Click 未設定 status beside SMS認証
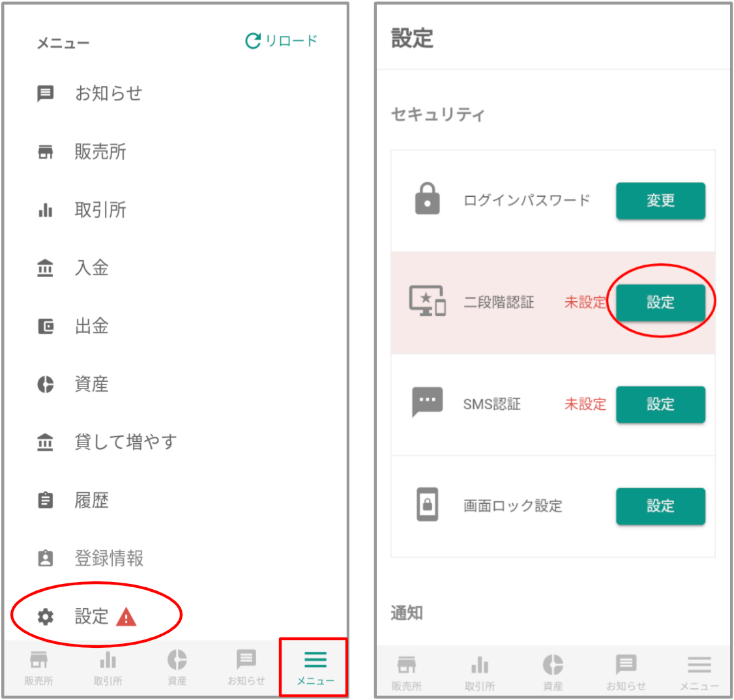 tap(585, 404)
